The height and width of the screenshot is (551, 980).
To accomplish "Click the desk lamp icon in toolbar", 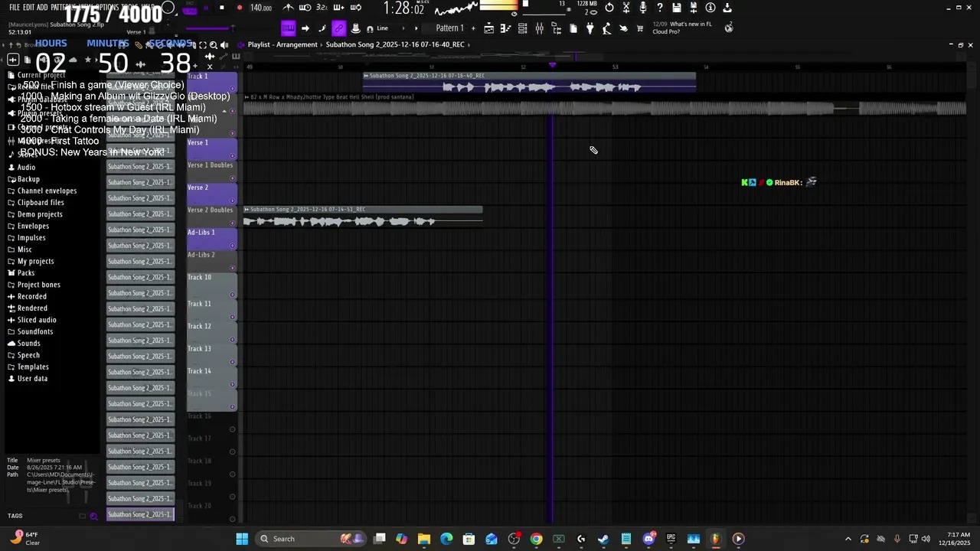I will point(606,28).
